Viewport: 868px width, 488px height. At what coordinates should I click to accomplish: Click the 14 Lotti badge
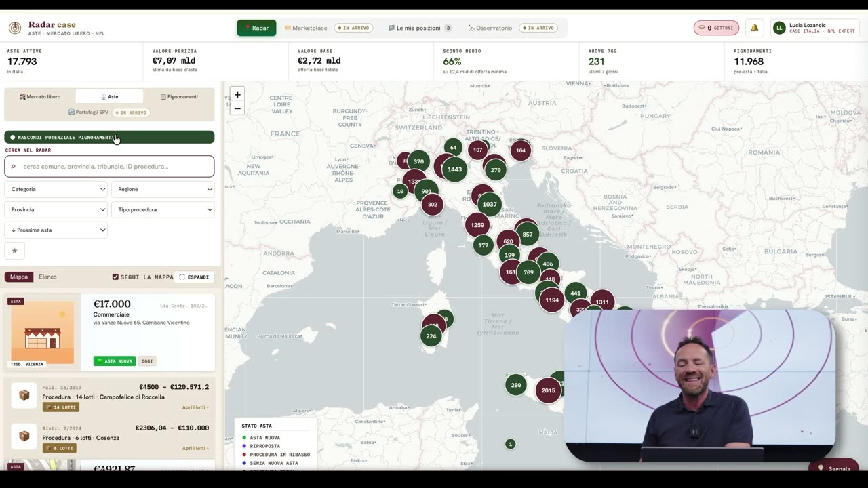[x=61, y=407]
